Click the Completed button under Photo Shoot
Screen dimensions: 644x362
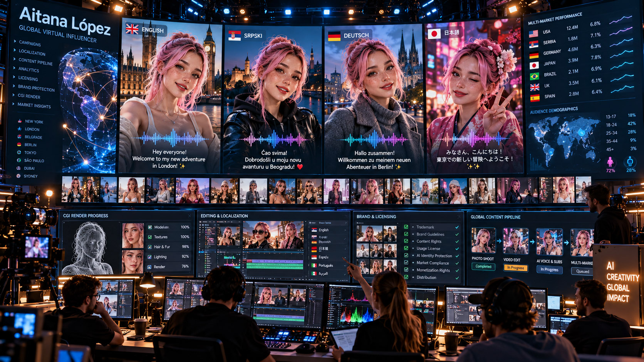(483, 266)
